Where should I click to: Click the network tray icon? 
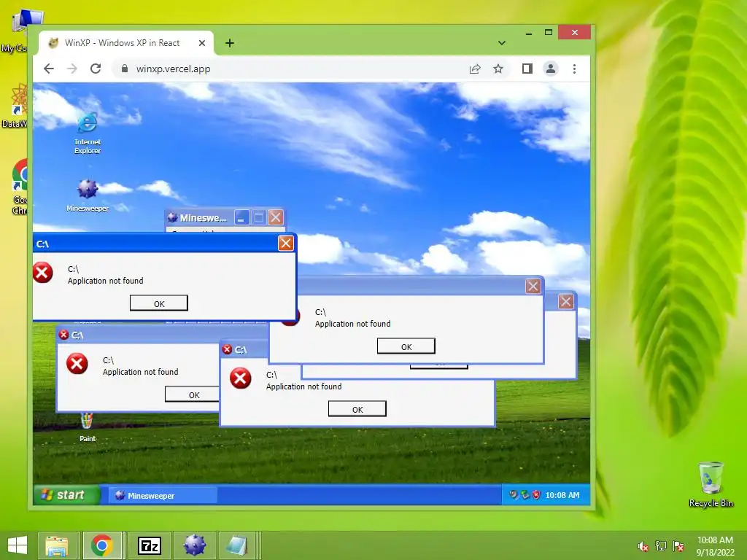tap(661, 546)
